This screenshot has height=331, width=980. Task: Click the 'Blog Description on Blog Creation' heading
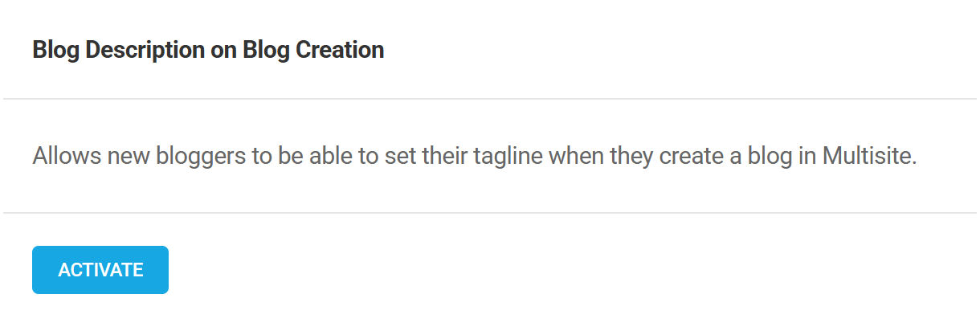point(208,51)
